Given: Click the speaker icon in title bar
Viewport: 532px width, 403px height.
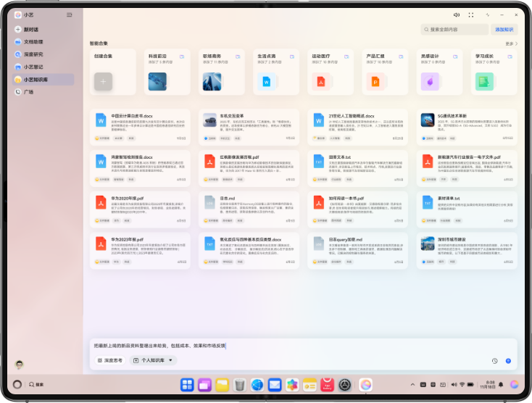Looking at the screenshot, I should coord(457,15).
